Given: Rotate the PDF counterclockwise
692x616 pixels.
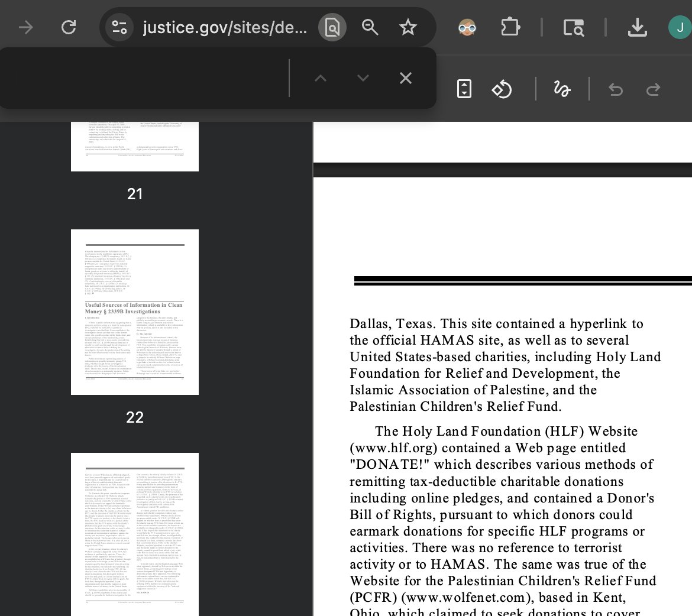Looking at the screenshot, I should click(502, 89).
